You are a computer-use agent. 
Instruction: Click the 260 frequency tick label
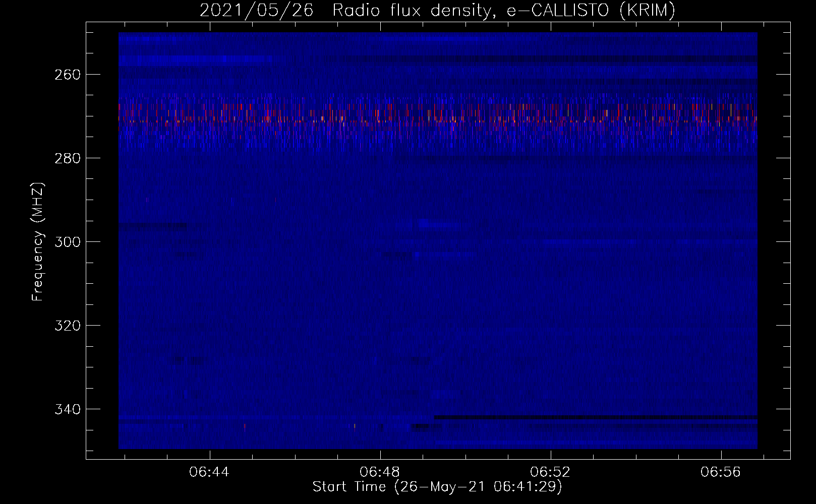click(67, 75)
